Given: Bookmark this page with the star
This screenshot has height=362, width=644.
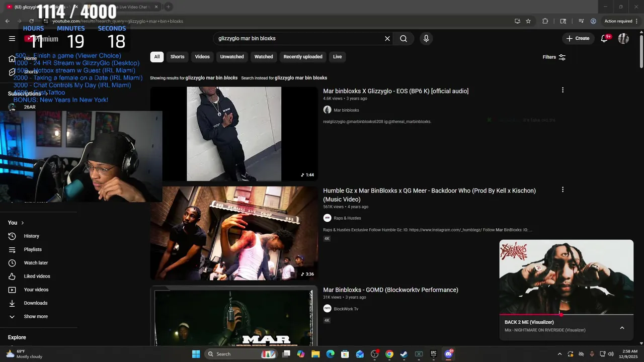Looking at the screenshot, I should pyautogui.click(x=528, y=21).
